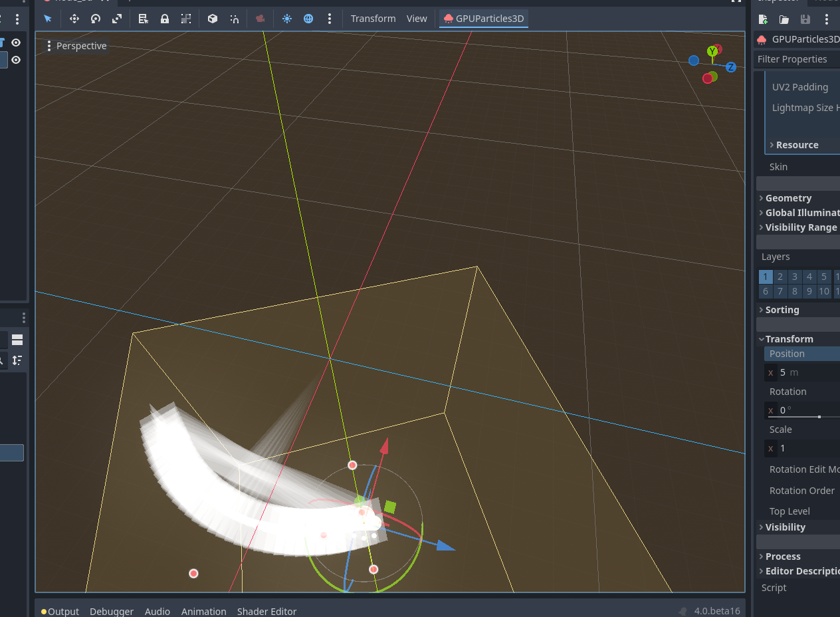Disable render layer 1
This screenshot has width=840, height=617.
(x=765, y=277)
